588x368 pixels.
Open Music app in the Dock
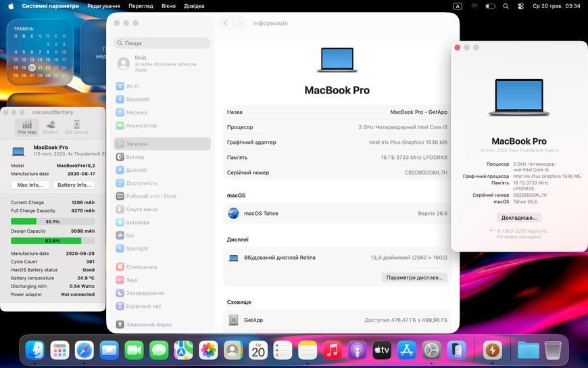(333, 350)
